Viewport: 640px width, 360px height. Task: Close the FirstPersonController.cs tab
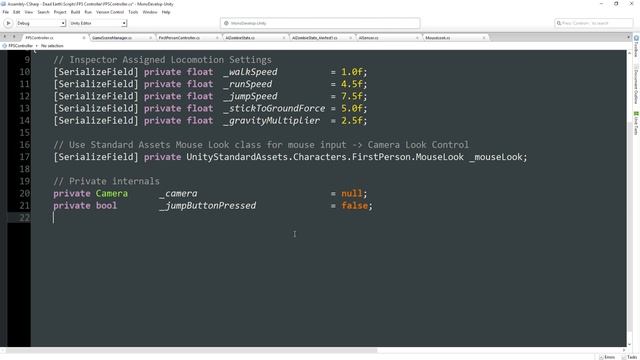tap(217, 38)
